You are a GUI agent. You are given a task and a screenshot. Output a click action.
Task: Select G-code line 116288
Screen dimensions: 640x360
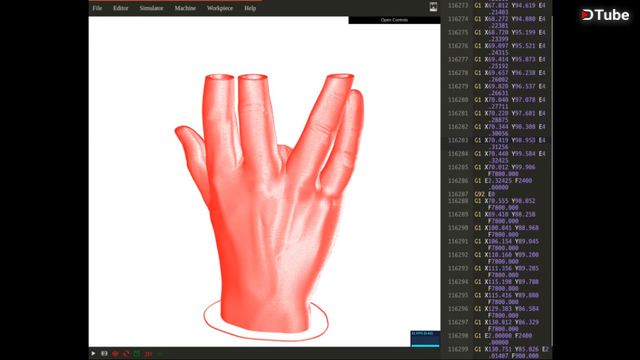pos(497,204)
